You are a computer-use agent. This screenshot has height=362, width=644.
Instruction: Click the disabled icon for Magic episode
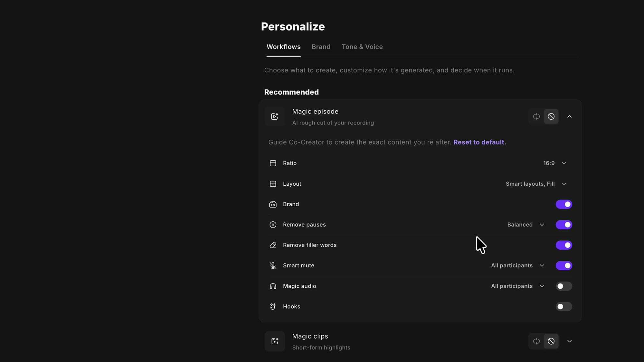[551, 116]
